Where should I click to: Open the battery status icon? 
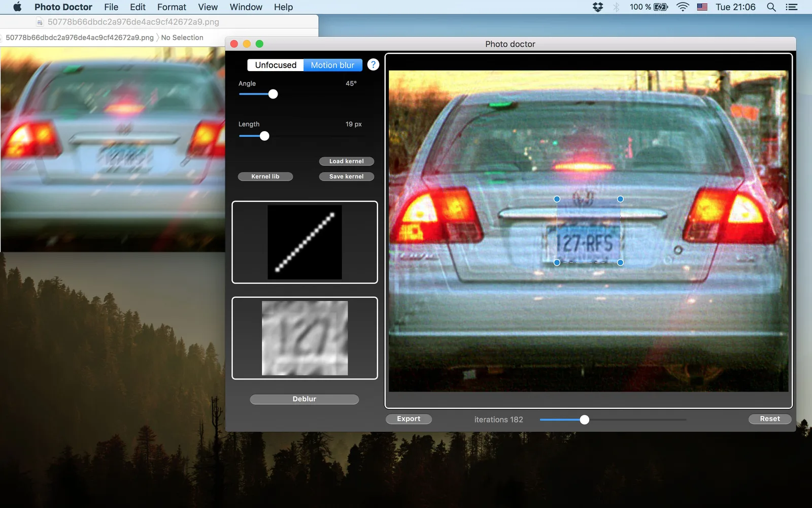[x=661, y=7]
